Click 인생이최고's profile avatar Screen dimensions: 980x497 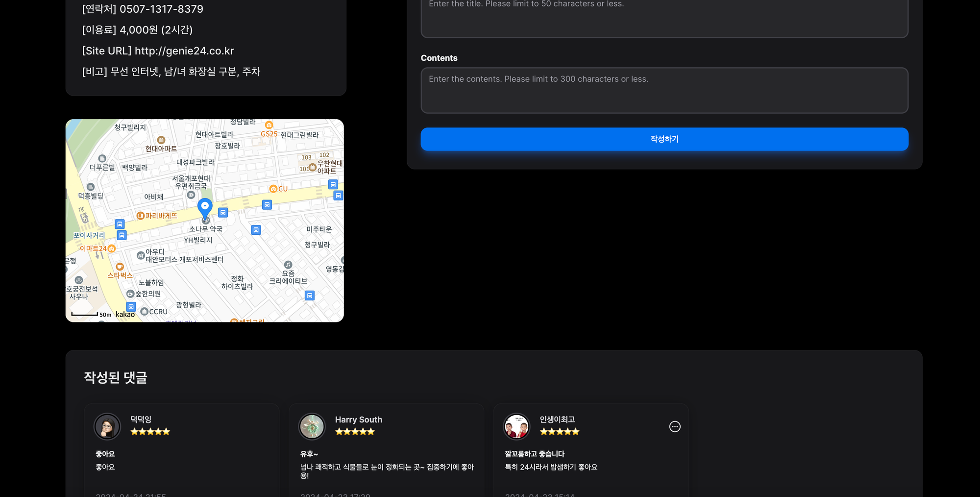click(517, 426)
